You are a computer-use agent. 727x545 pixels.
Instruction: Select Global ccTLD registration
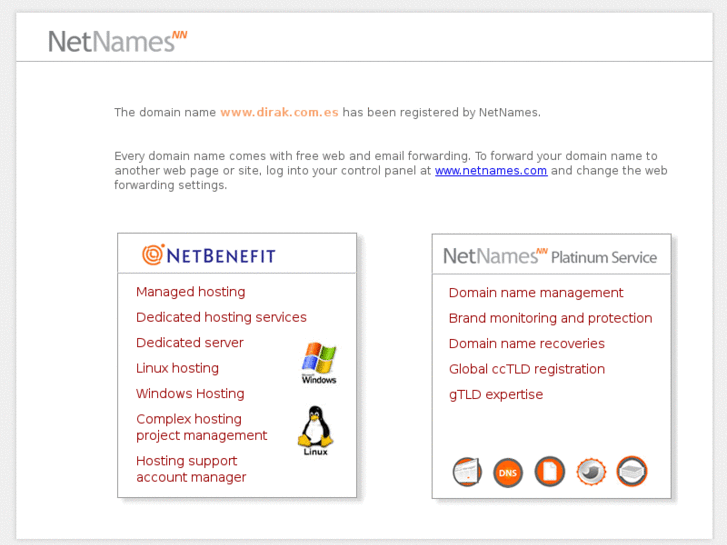[x=526, y=369]
